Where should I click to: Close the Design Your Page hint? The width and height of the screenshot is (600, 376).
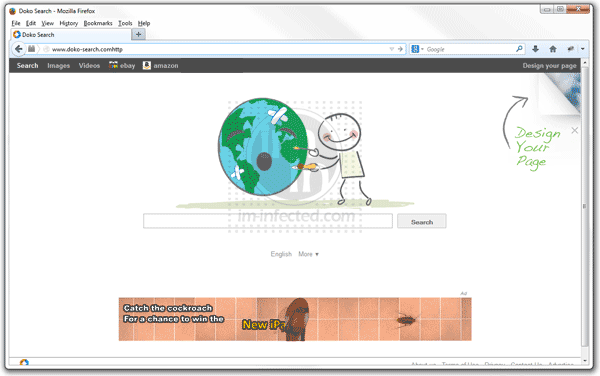coord(574,131)
